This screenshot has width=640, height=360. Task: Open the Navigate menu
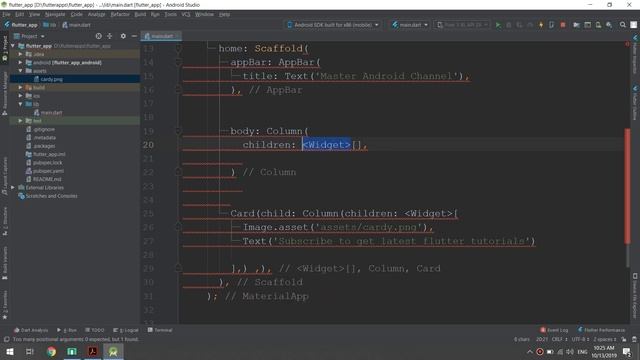pyautogui.click(x=55, y=14)
